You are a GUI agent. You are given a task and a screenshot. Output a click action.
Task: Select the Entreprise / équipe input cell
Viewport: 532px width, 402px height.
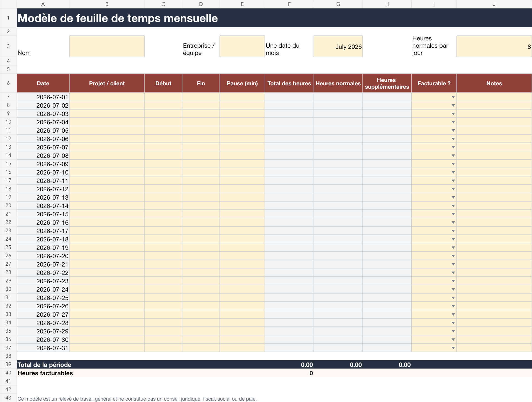click(242, 46)
